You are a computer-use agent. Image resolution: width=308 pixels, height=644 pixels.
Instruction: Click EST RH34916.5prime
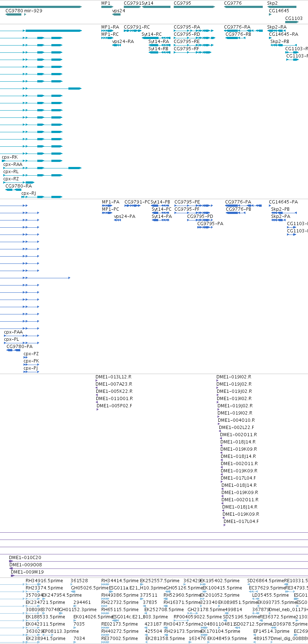click(x=44, y=581)
